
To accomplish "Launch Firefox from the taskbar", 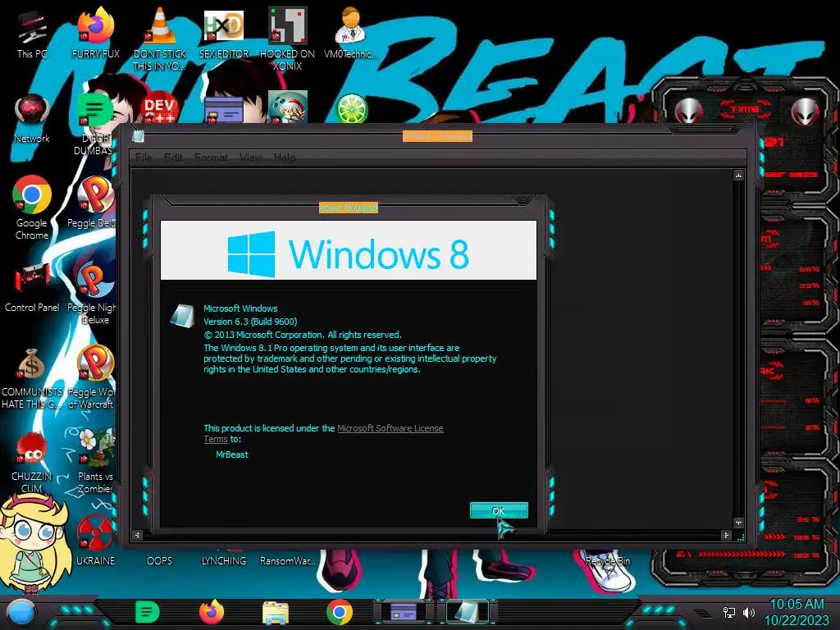I will point(212,612).
